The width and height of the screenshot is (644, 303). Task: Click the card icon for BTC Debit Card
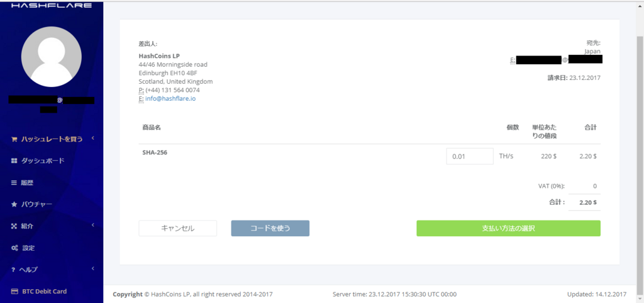(x=14, y=292)
